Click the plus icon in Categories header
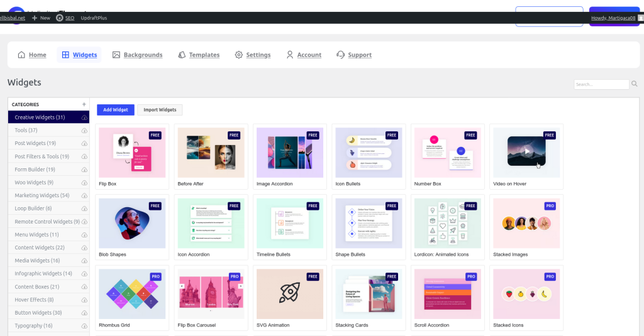The height and width of the screenshot is (336, 644). click(x=84, y=104)
